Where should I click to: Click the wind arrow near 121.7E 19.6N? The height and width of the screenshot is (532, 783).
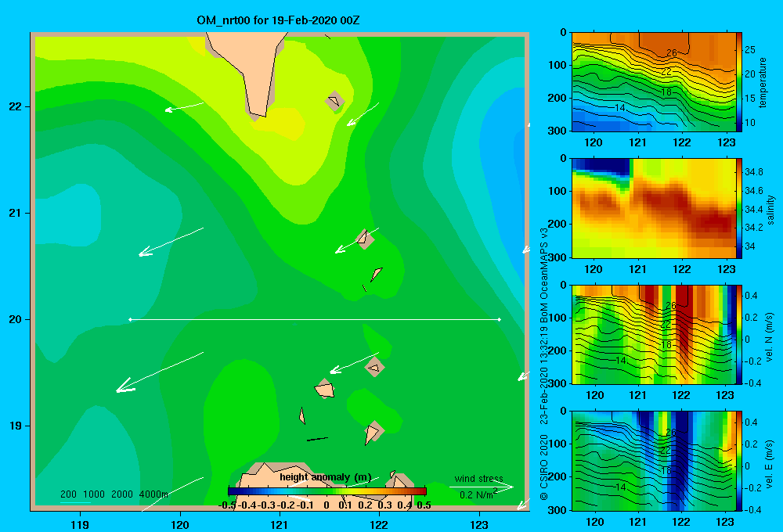coord(355,363)
